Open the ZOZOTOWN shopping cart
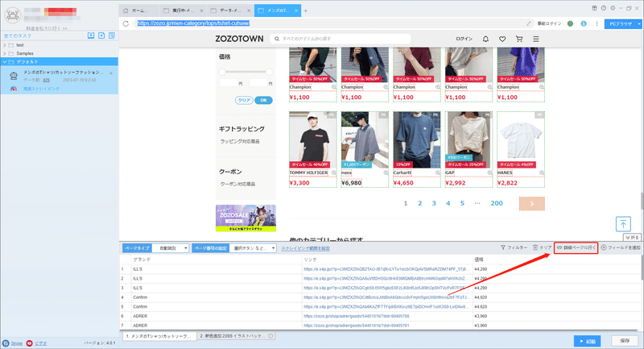The image size is (644, 349). pyautogui.click(x=519, y=39)
